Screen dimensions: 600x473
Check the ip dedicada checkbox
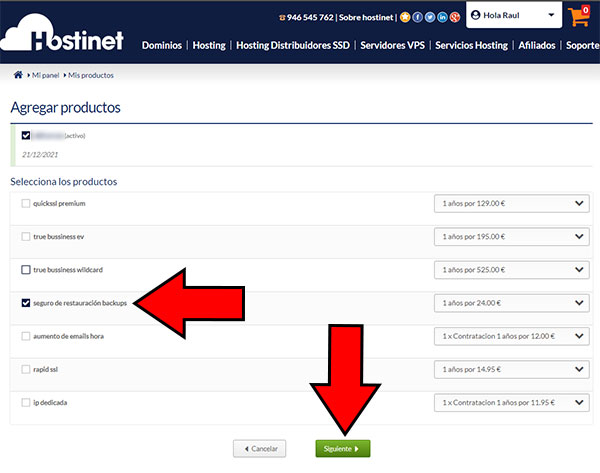(x=26, y=403)
